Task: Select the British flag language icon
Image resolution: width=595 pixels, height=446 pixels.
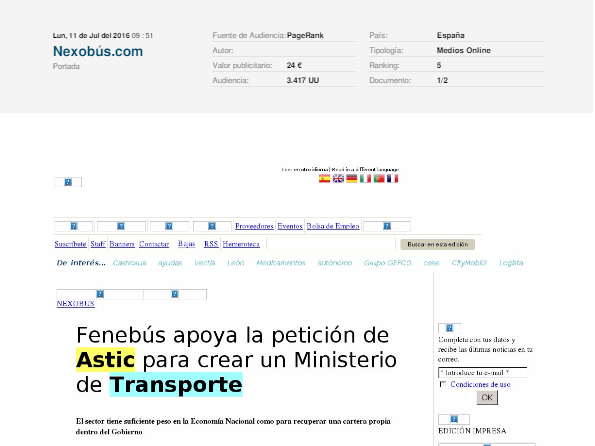Action: pos(338,178)
